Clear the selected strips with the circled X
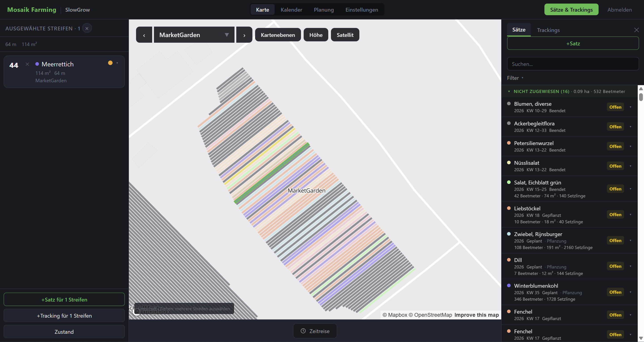 point(87,28)
